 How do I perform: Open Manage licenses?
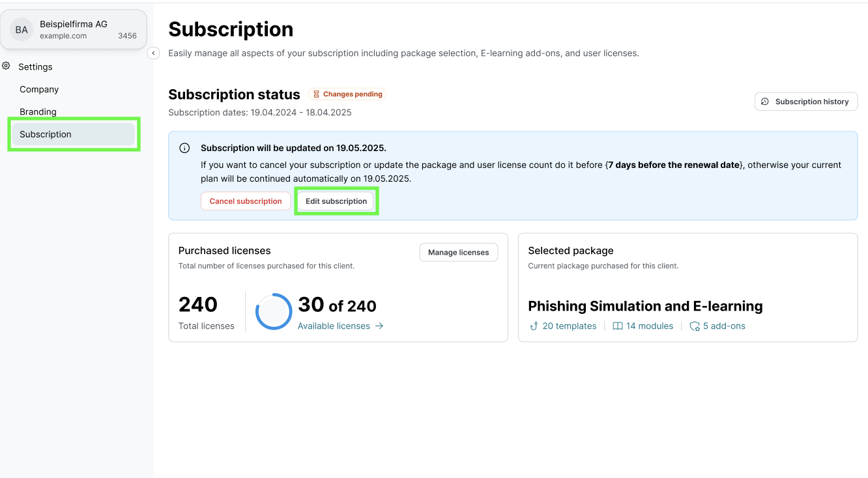tap(458, 252)
